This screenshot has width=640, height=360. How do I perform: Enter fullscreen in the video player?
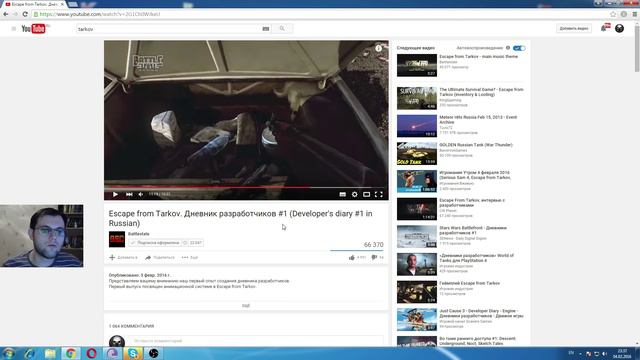(379, 194)
